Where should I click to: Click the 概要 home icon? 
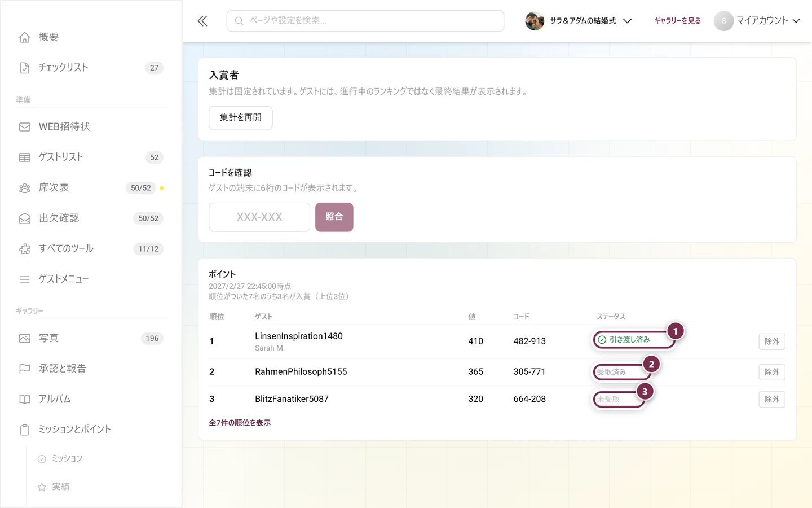(25, 37)
